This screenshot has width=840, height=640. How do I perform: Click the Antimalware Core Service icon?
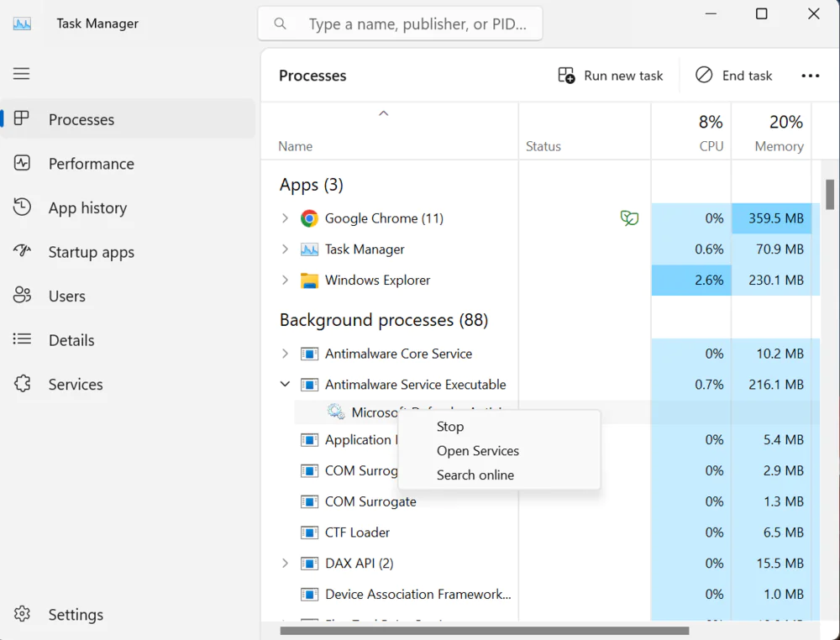click(x=309, y=354)
